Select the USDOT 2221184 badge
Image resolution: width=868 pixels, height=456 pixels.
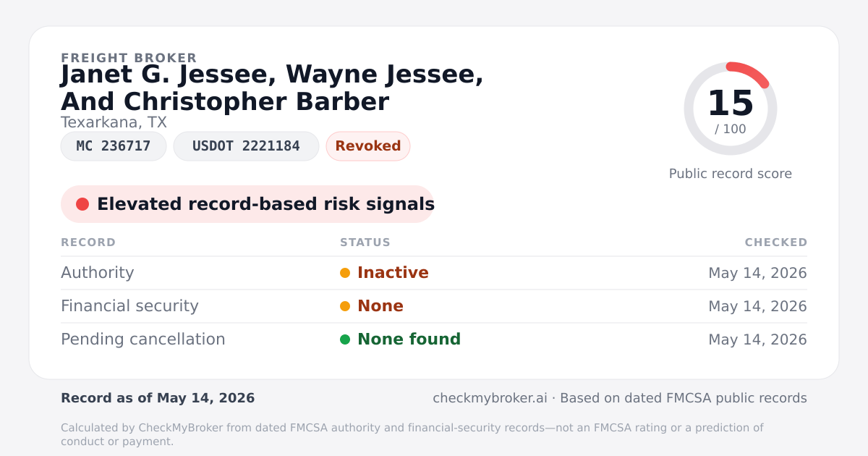tap(246, 146)
